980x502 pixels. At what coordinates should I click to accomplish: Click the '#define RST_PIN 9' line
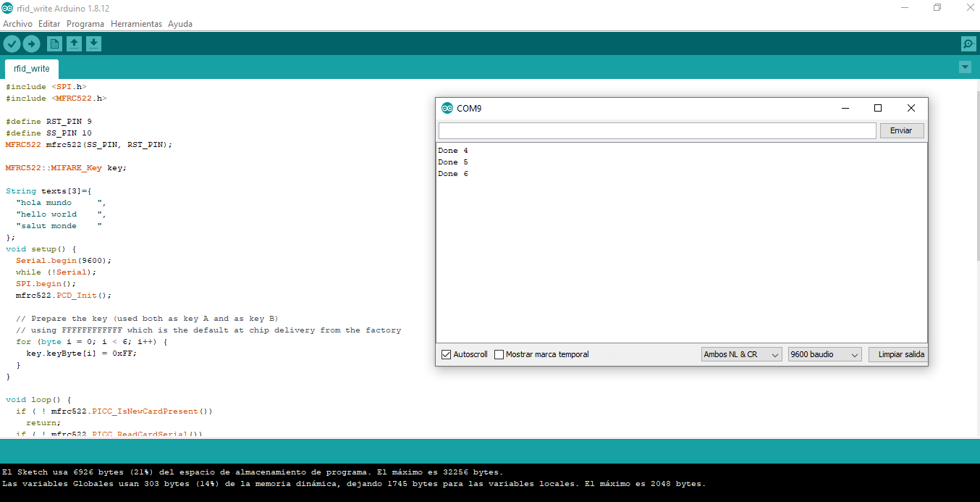[48, 122]
